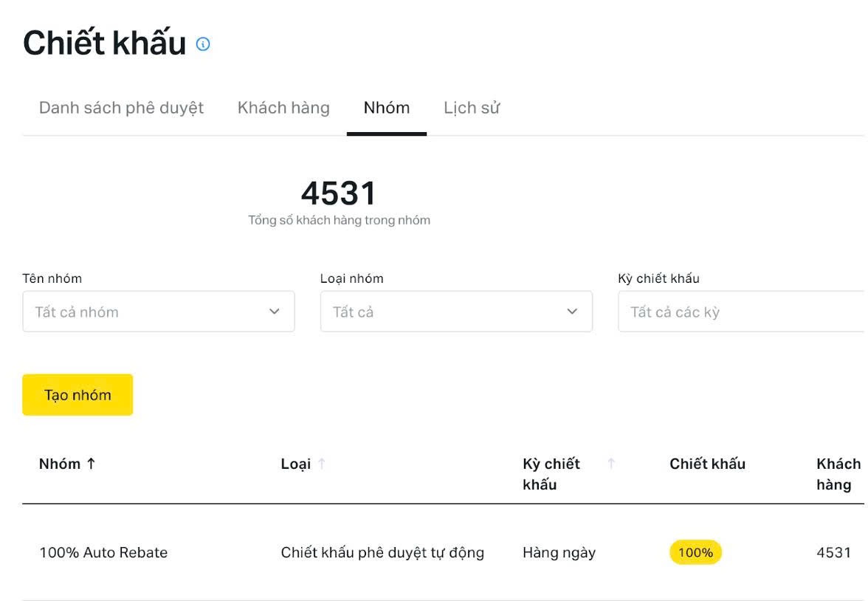Click the sort arrow in Kỳ chiết khấu column header

(x=611, y=464)
